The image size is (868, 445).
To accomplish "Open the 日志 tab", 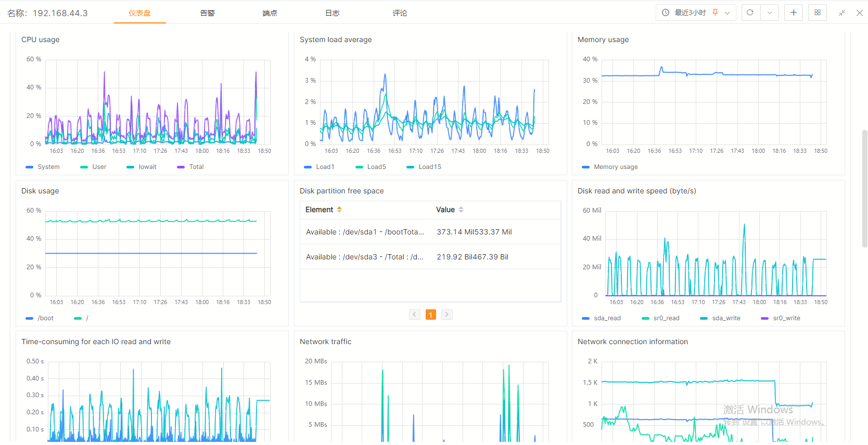I will point(332,13).
